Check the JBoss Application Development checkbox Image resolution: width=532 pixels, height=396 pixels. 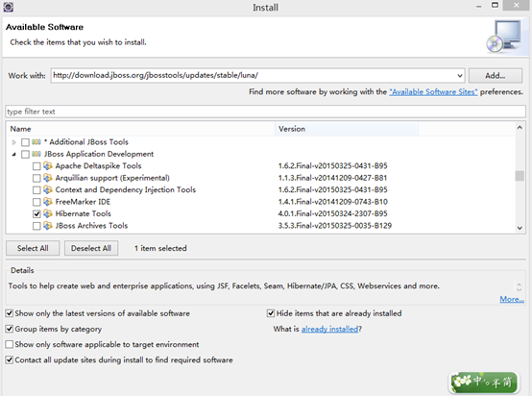(25, 154)
